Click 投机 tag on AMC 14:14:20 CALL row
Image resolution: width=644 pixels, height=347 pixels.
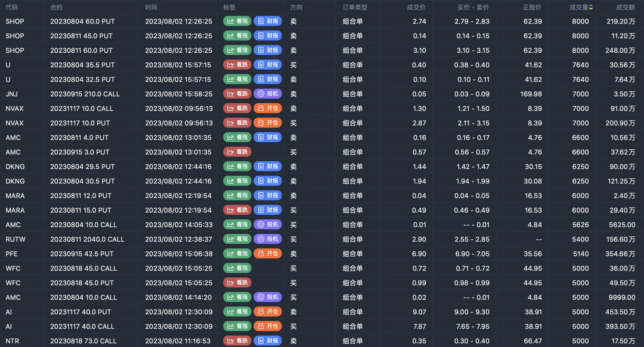[x=268, y=297]
